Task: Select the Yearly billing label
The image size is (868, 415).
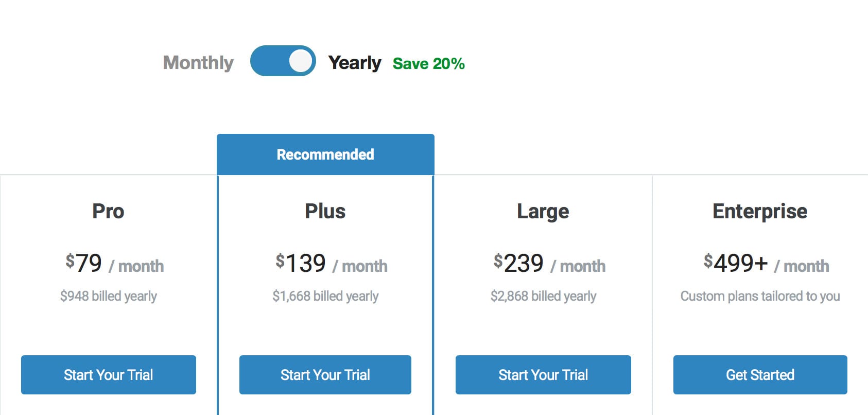Action: (355, 63)
